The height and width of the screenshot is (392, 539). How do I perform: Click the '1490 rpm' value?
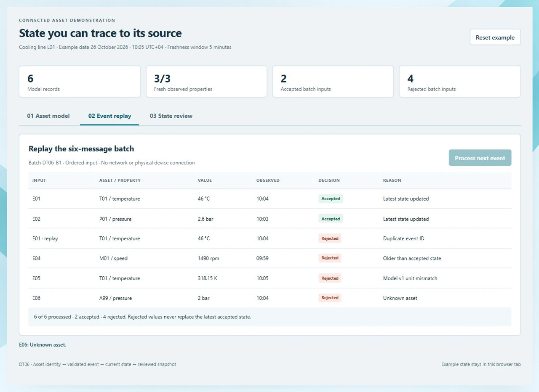[x=208, y=258]
